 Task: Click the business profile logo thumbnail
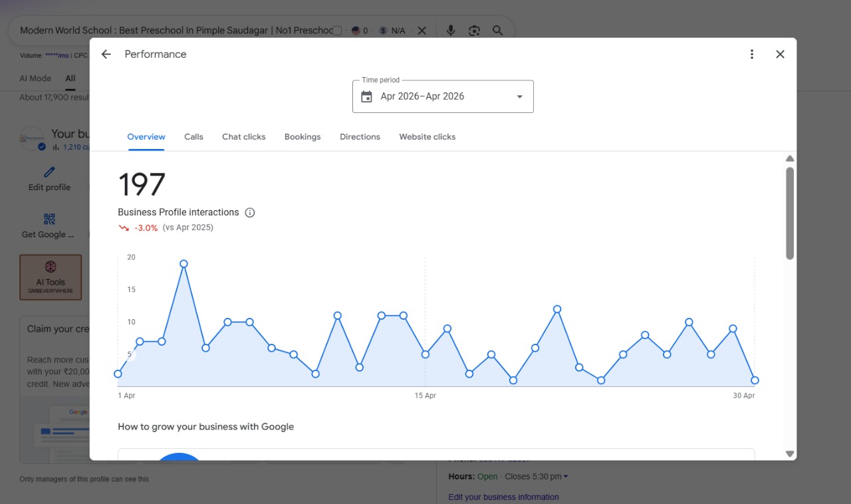(32, 138)
